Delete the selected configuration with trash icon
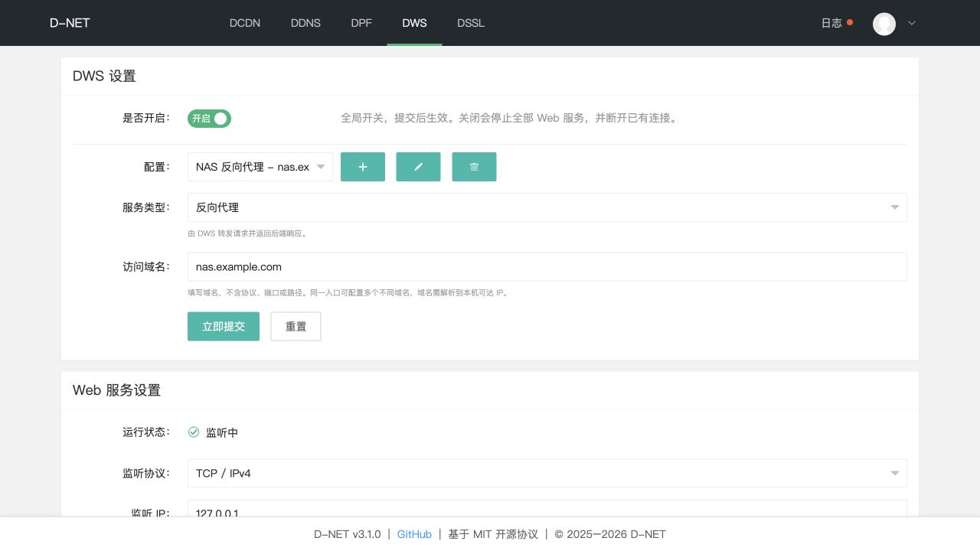 [x=474, y=167]
